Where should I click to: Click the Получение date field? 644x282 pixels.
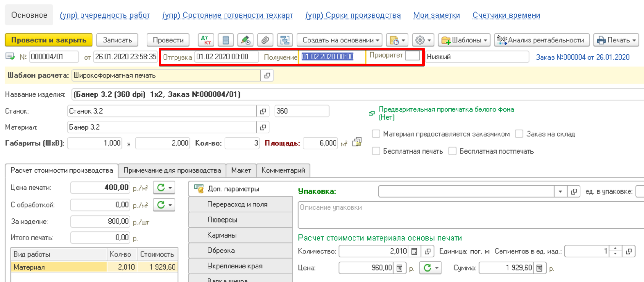point(332,57)
